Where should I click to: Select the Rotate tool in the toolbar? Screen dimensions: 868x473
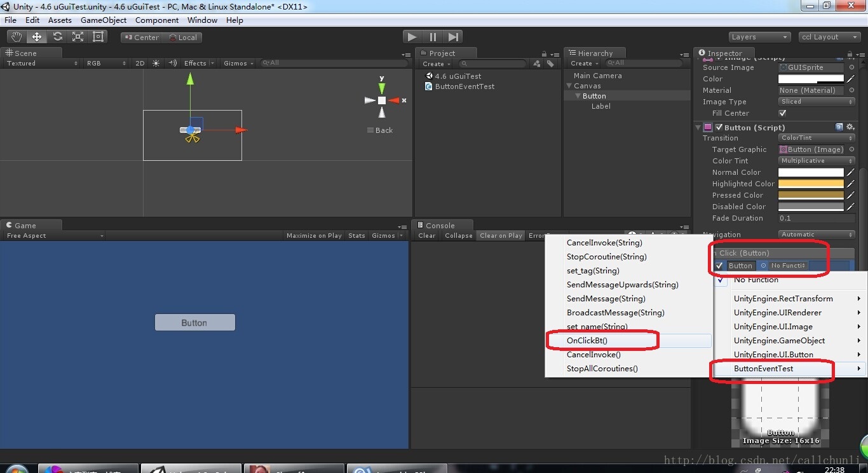tap(57, 37)
